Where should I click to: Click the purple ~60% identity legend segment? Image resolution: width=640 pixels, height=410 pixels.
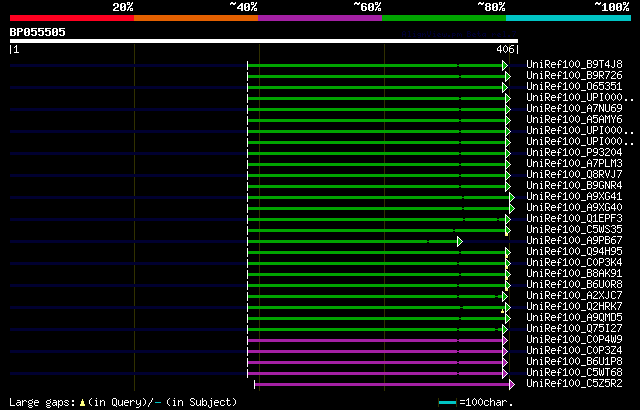tap(320, 18)
